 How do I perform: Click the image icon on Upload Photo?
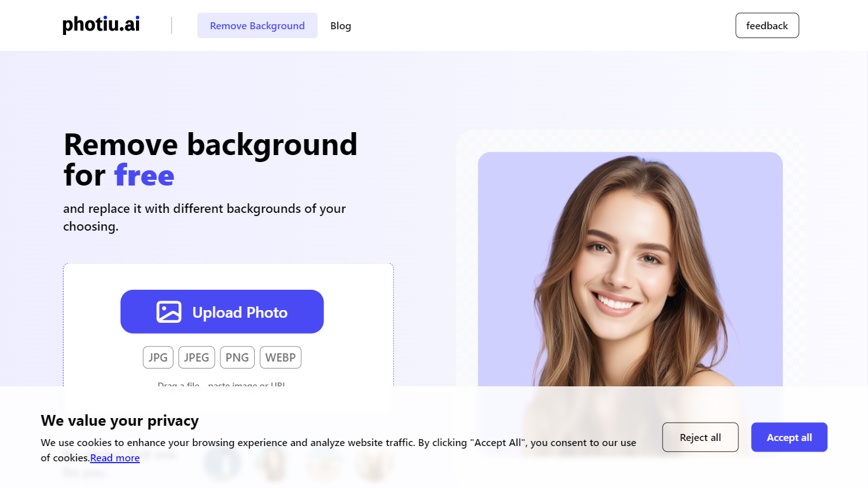tap(169, 312)
